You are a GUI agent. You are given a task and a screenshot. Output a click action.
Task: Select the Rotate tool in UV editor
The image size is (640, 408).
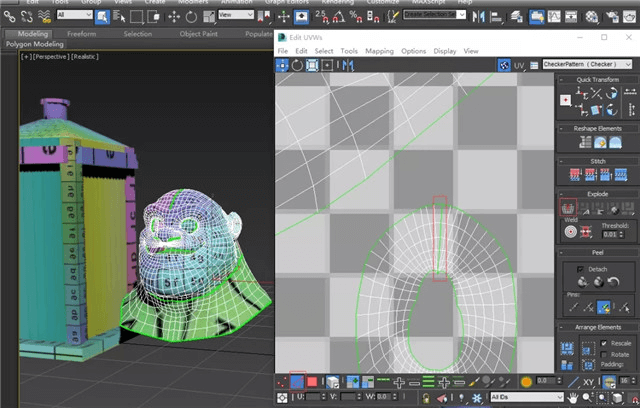[298, 65]
